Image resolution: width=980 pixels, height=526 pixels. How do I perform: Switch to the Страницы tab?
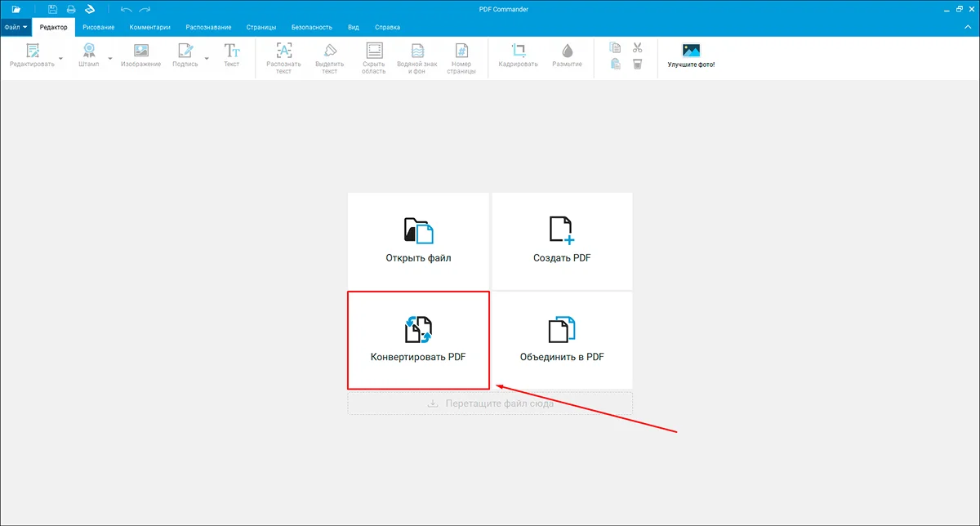coord(260,27)
